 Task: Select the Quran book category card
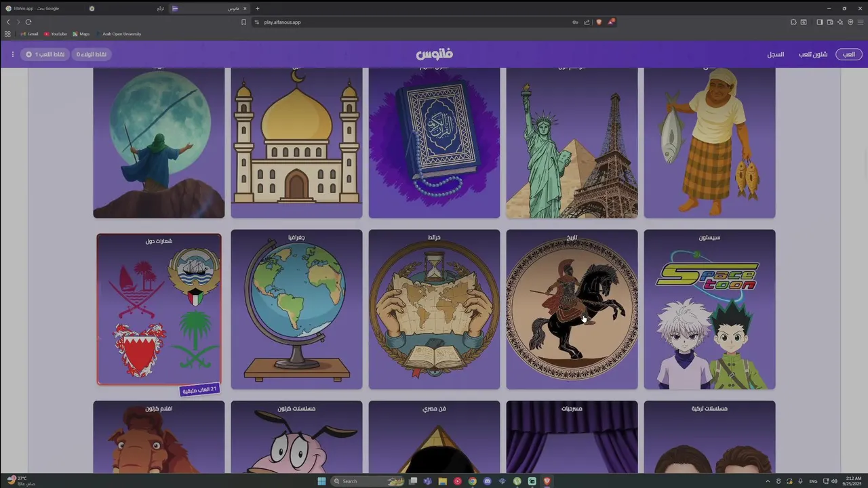click(434, 142)
